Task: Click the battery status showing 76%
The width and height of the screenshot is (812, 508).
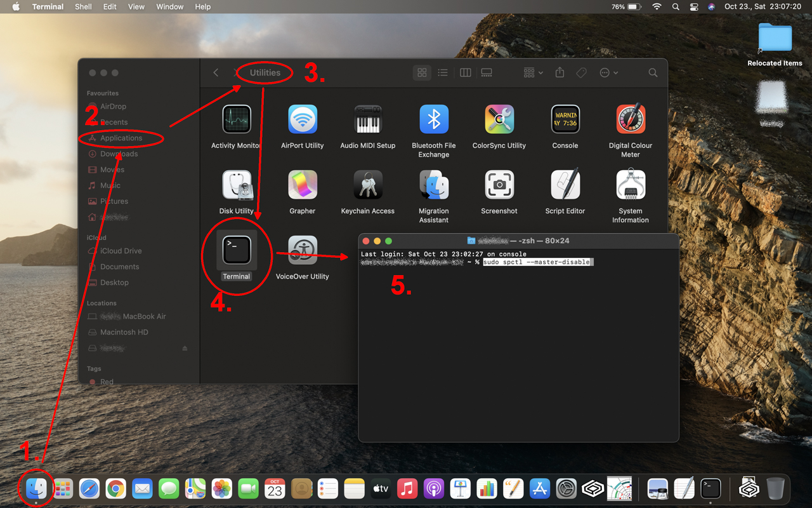Action: coord(627,6)
